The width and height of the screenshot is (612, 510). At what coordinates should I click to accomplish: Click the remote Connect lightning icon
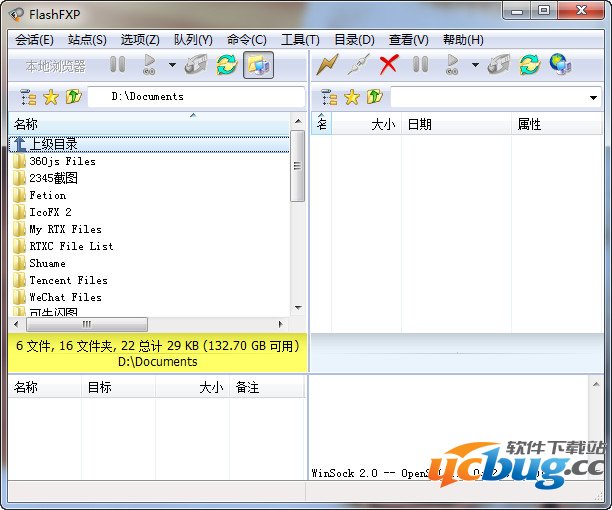click(x=327, y=65)
